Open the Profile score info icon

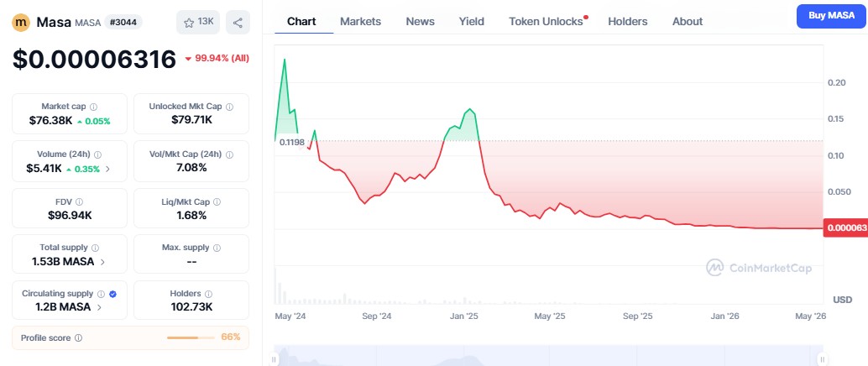tap(79, 337)
